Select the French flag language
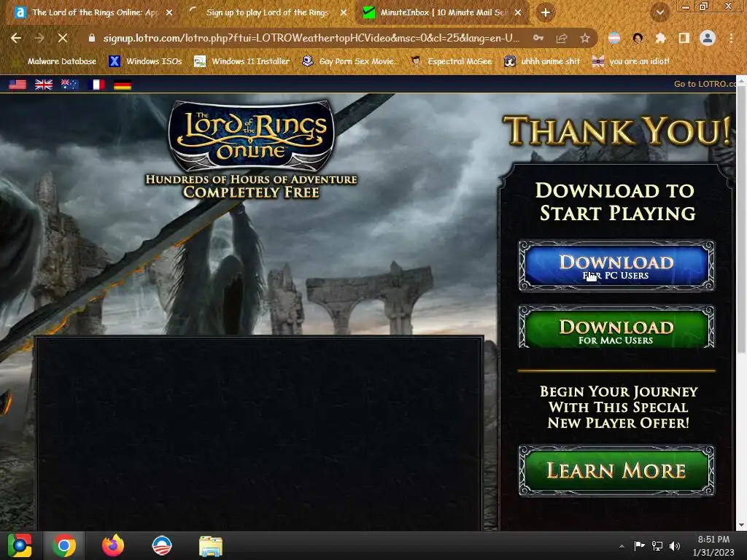This screenshot has height=560, width=747. coord(96,85)
